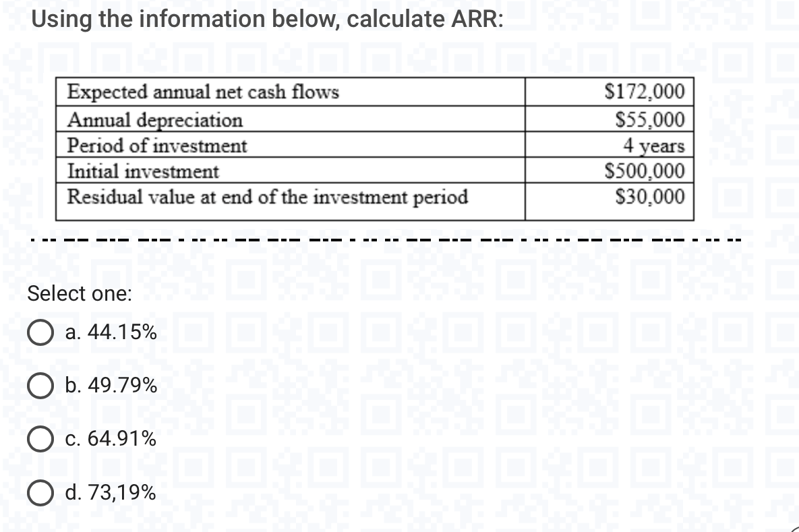Select radio option d. 73,19%
Screen dimensions: 799x532
(40, 493)
